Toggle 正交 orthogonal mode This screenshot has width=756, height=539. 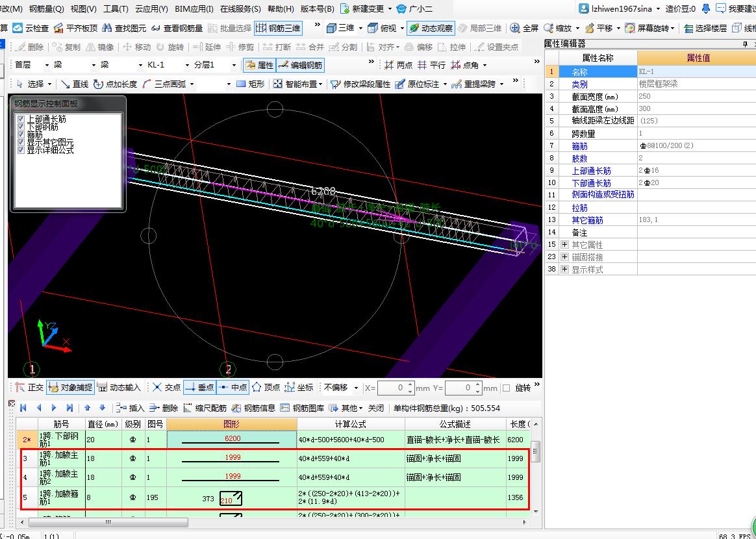tap(29, 388)
